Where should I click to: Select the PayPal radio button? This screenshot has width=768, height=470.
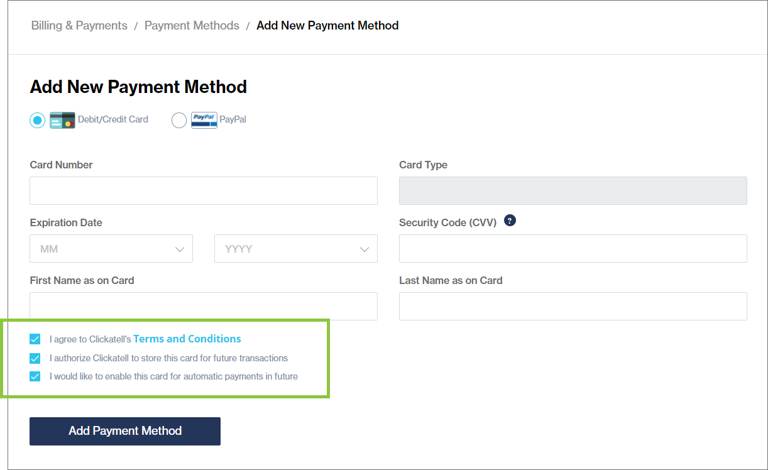click(179, 120)
